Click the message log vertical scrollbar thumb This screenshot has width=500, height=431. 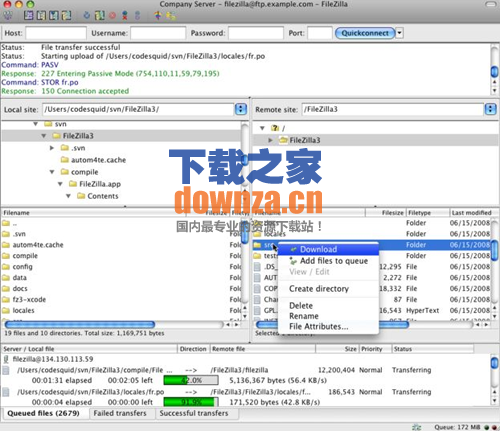(x=495, y=71)
